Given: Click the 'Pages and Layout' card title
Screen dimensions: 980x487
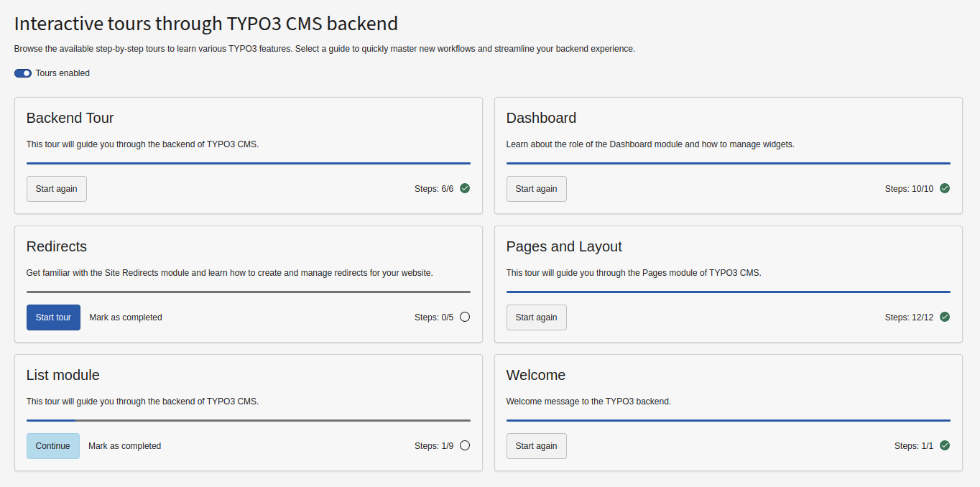Looking at the screenshot, I should 564,246.
